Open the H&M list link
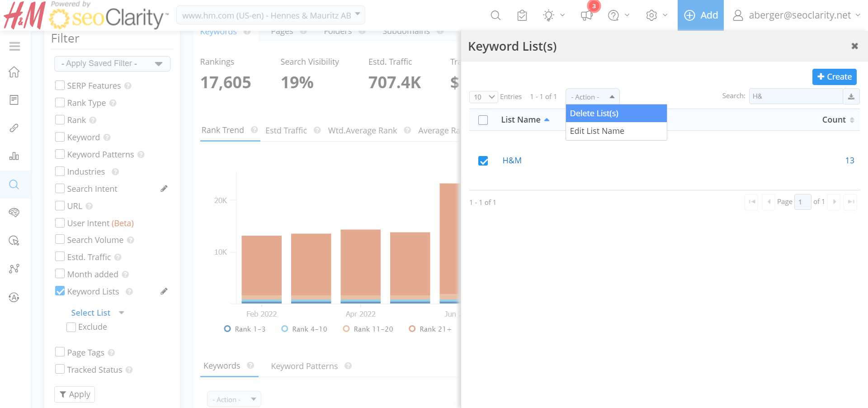 coord(512,161)
